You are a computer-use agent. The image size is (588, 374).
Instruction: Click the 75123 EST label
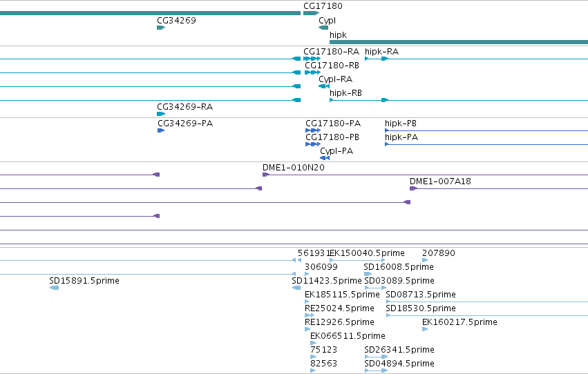point(323,350)
